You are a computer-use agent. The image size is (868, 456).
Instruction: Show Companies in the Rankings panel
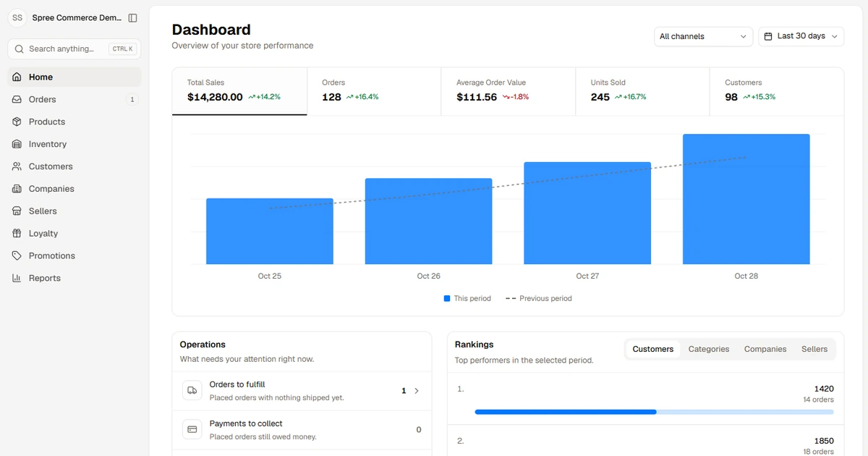pyautogui.click(x=765, y=350)
